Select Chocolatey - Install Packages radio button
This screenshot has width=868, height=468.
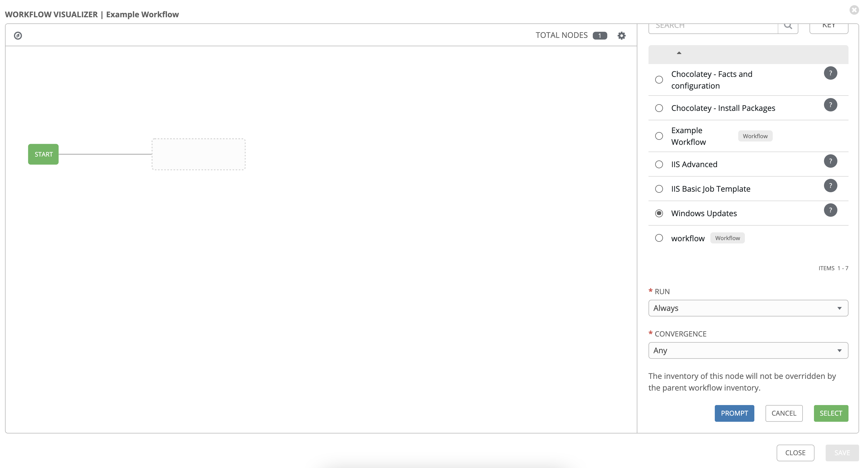pos(659,108)
